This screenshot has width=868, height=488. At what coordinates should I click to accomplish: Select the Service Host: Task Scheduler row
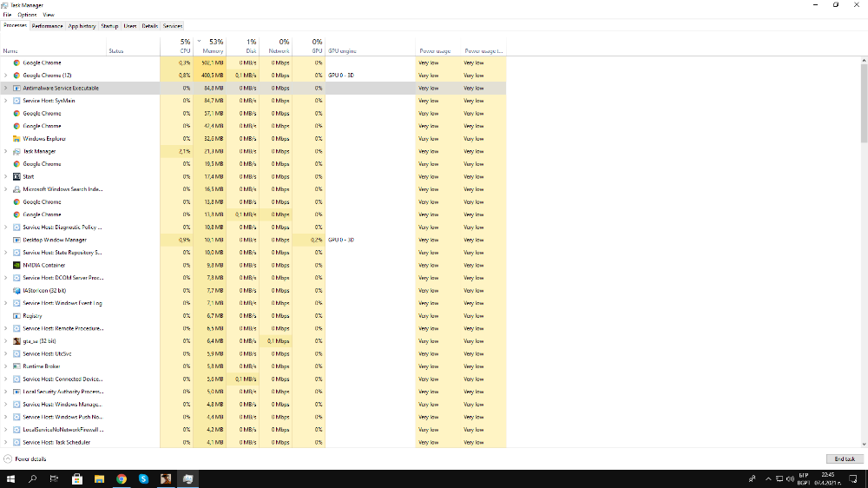point(253,443)
